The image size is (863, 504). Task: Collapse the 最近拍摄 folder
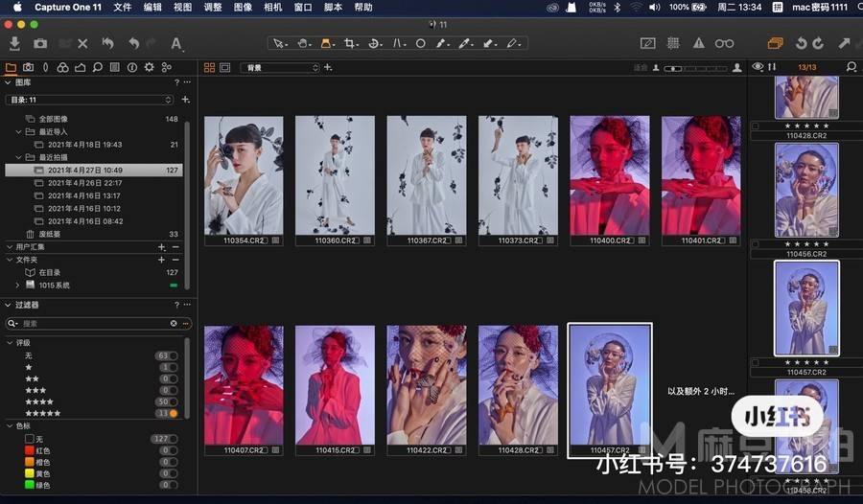(x=19, y=157)
